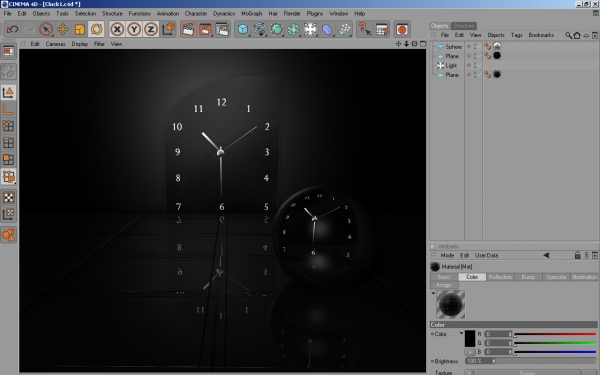Image resolution: width=600 pixels, height=375 pixels.
Task: Open the Structure menu
Action: click(x=112, y=13)
